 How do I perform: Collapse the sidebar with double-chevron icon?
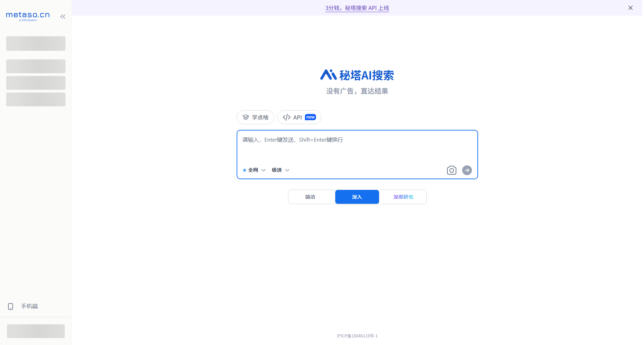click(63, 16)
